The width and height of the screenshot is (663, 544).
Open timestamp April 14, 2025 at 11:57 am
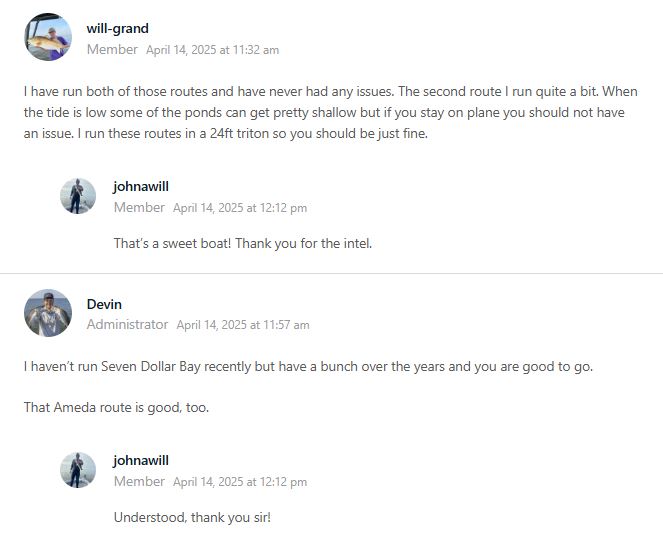[x=243, y=325]
